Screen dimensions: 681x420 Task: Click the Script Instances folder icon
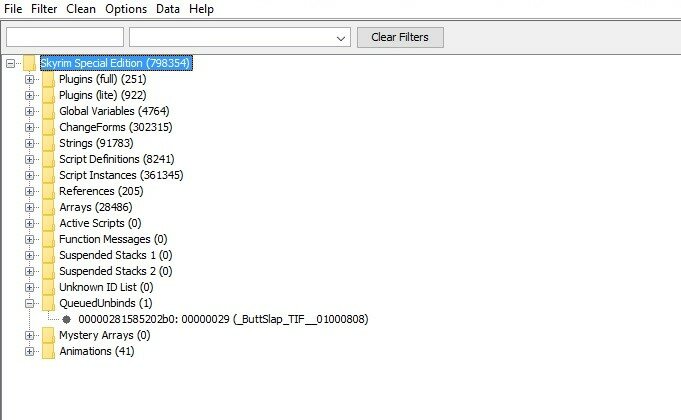tap(48, 175)
